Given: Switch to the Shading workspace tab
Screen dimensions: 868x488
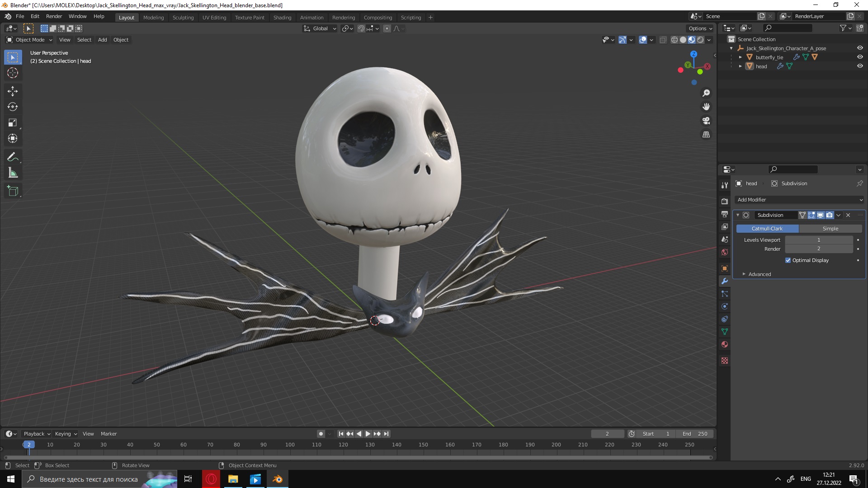Looking at the screenshot, I should pos(282,18).
